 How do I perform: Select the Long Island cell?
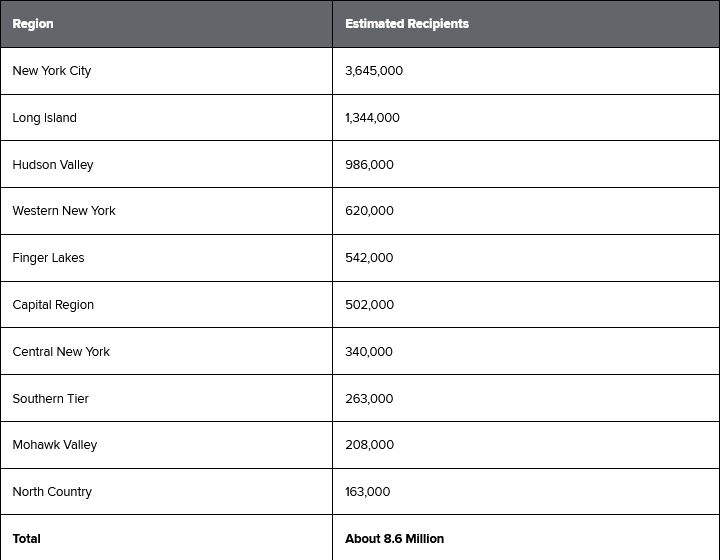(x=45, y=118)
